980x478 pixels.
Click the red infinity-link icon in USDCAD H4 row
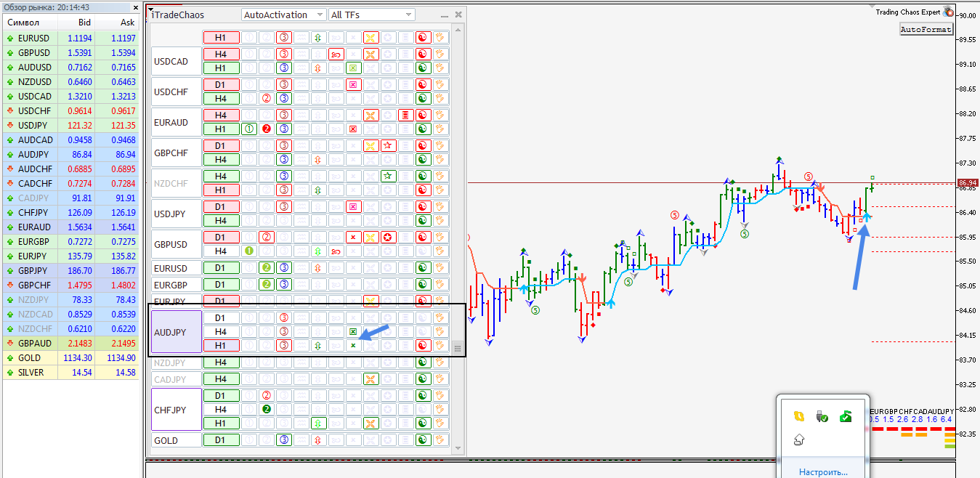pos(335,54)
